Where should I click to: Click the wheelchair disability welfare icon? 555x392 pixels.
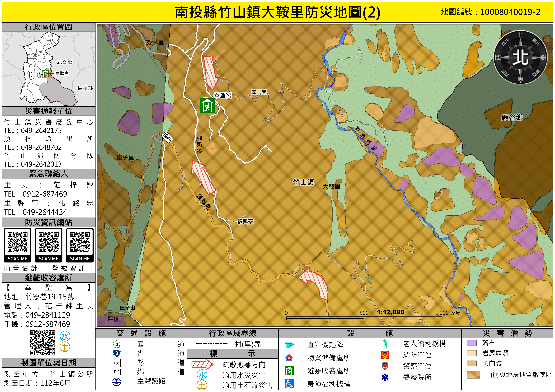click(289, 384)
